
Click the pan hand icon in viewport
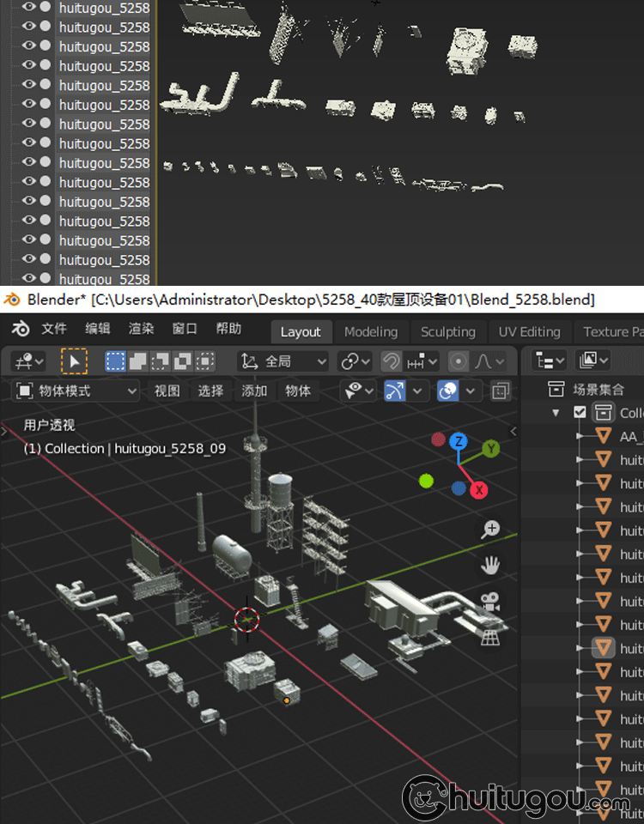click(491, 565)
